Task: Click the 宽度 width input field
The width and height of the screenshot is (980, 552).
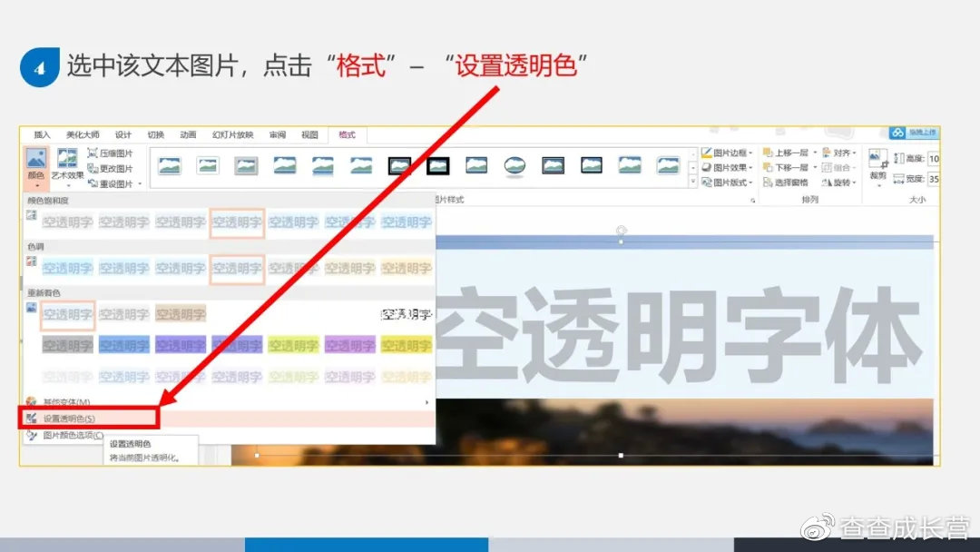Action: pos(934,179)
